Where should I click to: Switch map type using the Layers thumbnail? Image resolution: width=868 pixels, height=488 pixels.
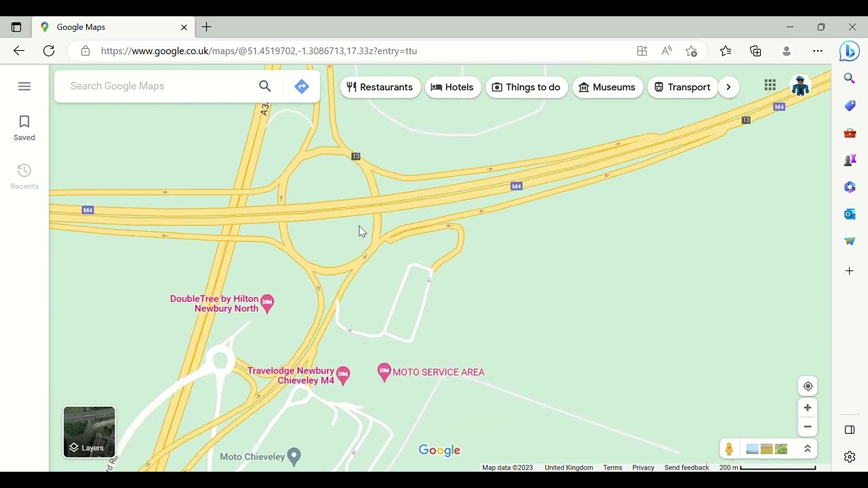90,432
